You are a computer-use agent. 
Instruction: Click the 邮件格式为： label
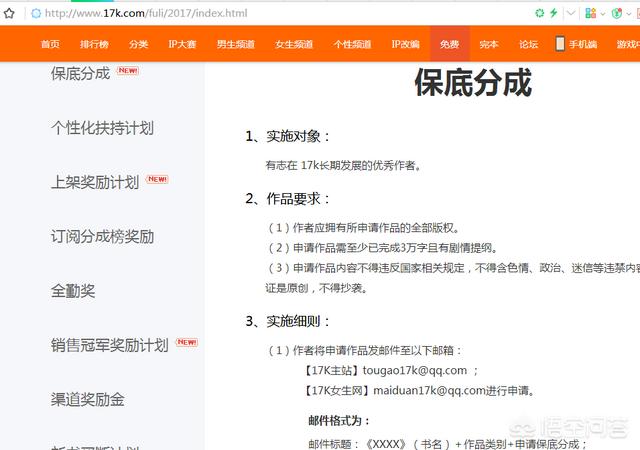(x=340, y=421)
